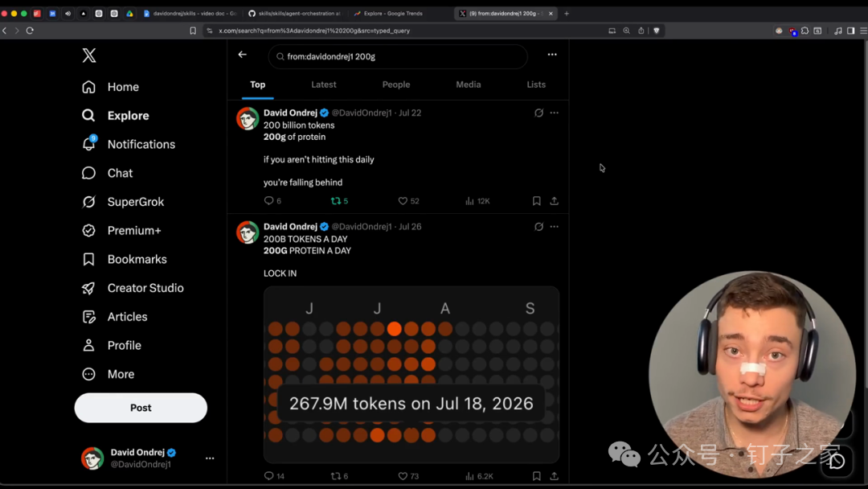Open Profile in sidebar
This screenshot has width=868, height=489.
pyautogui.click(x=111, y=346)
